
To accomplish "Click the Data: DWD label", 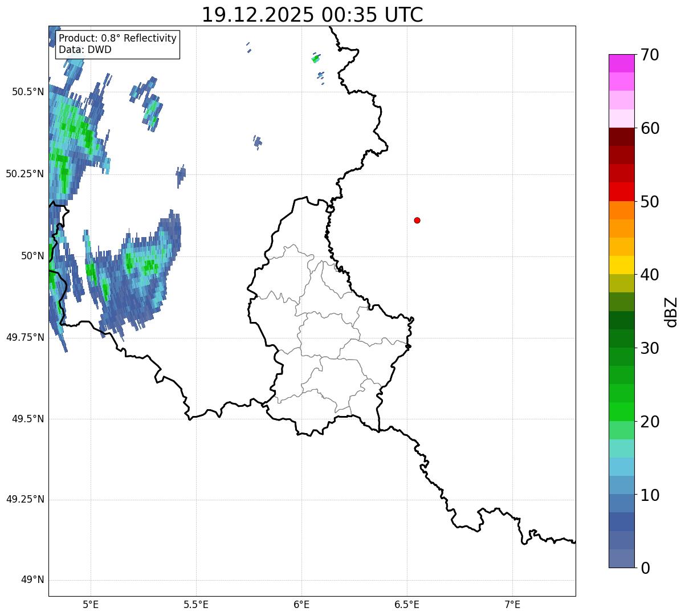I will pos(85,50).
